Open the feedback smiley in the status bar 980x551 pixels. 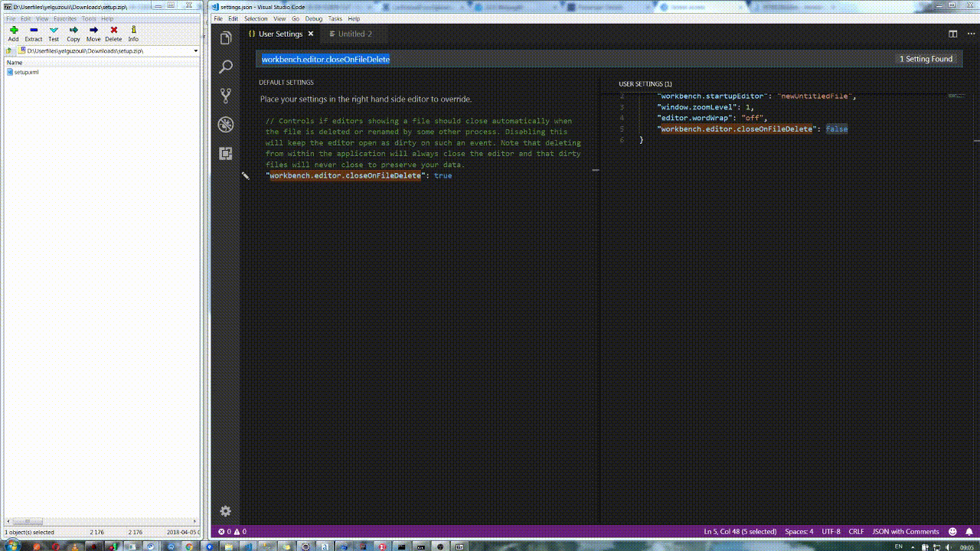952,531
